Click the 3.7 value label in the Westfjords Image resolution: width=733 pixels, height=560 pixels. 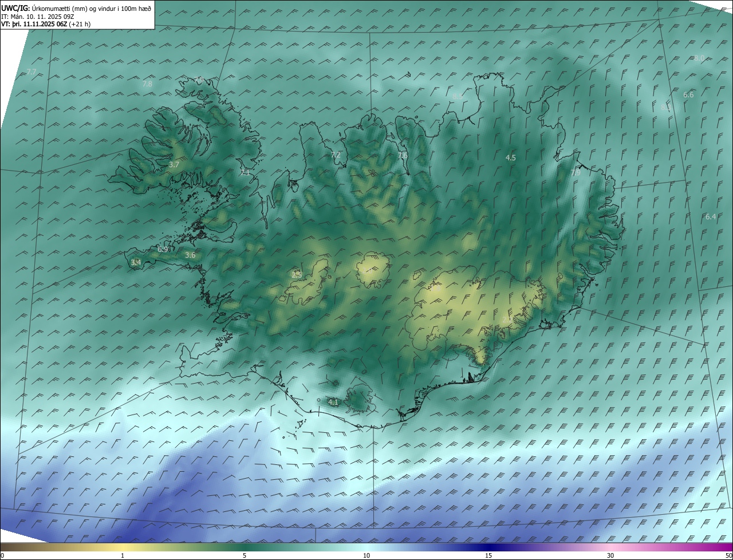click(x=174, y=164)
